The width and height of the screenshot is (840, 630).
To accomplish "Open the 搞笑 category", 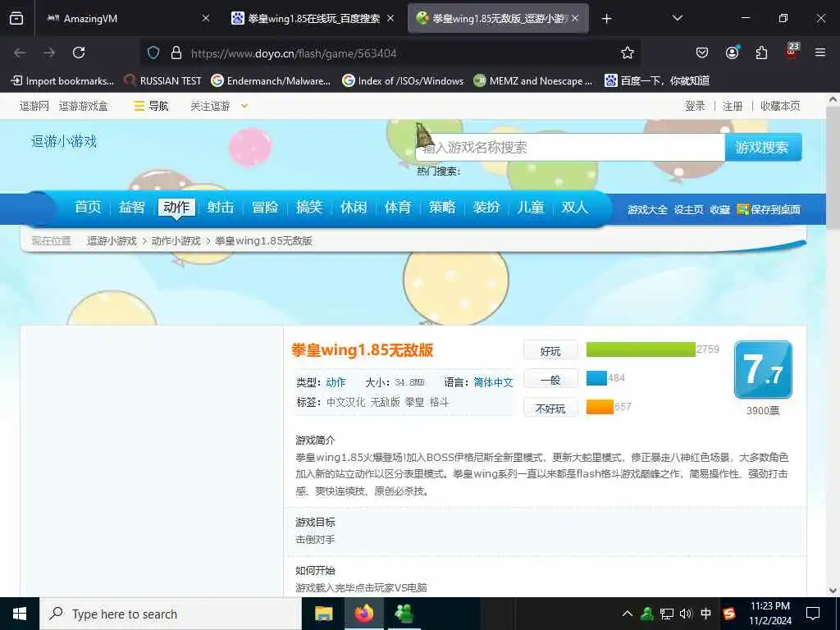I will 309,208.
